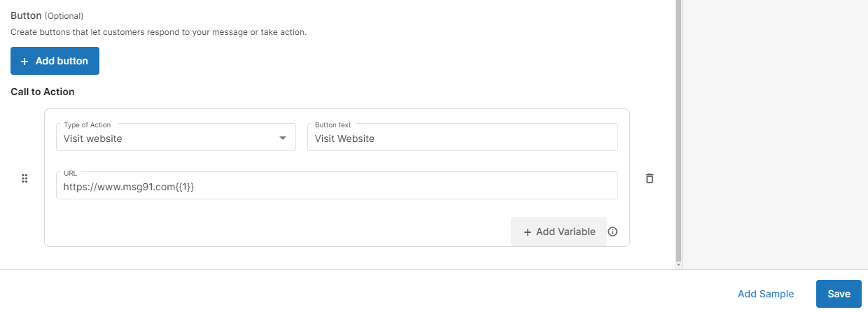Click the vertical scrollbar thumb
Image resolution: width=868 pixels, height=312 pixels.
coord(678,129)
